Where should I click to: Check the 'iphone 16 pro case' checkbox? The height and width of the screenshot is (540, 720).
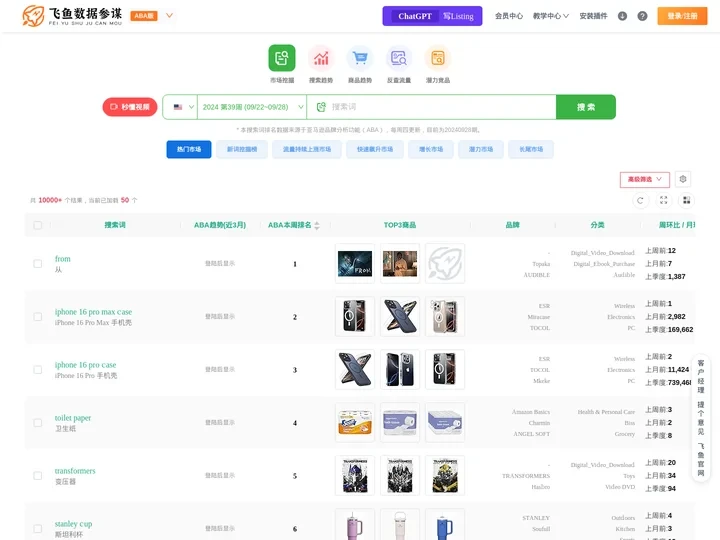click(x=38, y=370)
